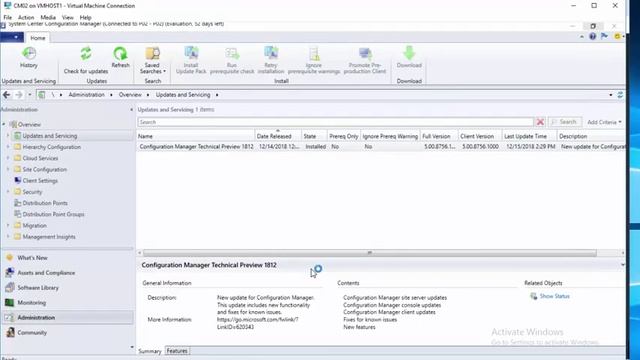Open the Help menu
The width and height of the screenshot is (640, 360).
click(x=85, y=18)
